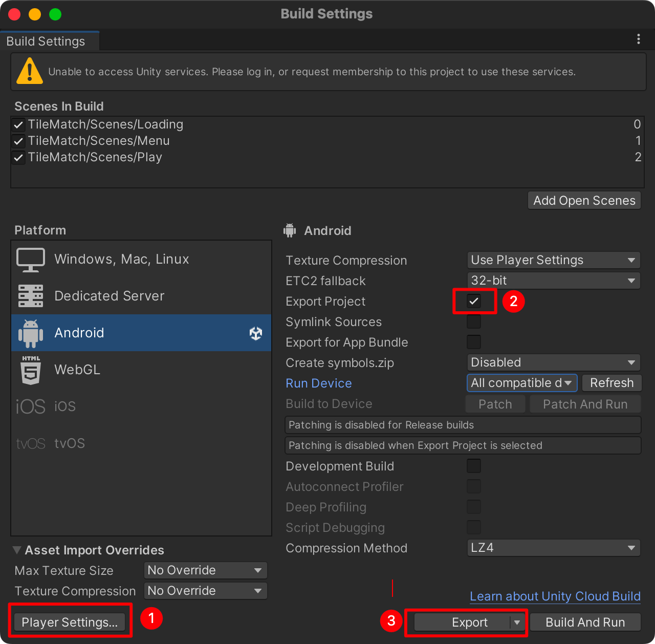This screenshot has height=644, width=655.
Task: Click the green zoom window button
Action: (55, 14)
